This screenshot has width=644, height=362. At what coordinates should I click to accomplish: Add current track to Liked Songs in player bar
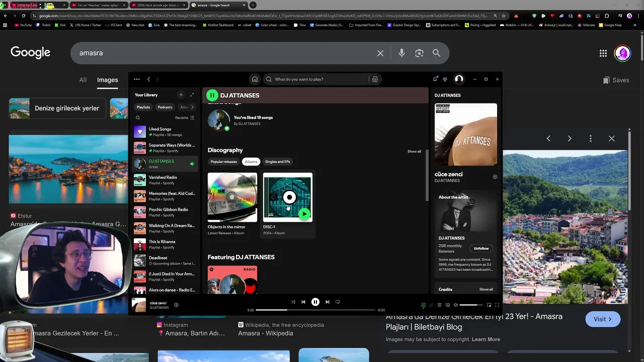[176, 305]
